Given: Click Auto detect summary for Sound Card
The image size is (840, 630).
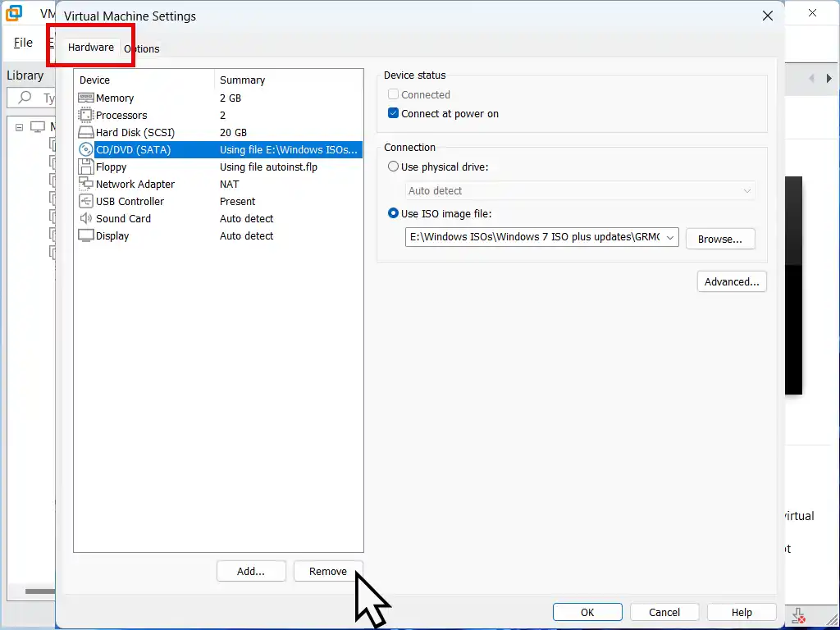Looking at the screenshot, I should [x=246, y=218].
